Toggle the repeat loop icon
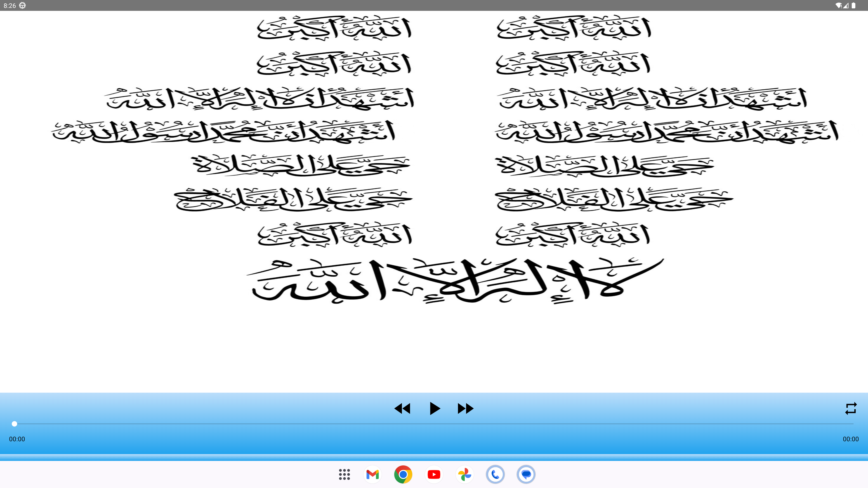Image resolution: width=868 pixels, height=488 pixels. tap(850, 408)
